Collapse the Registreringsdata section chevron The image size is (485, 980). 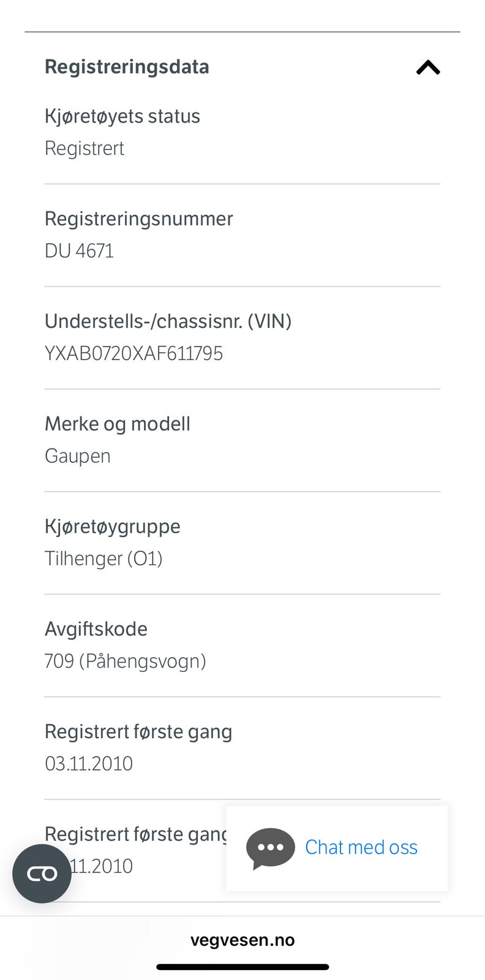[x=428, y=67]
